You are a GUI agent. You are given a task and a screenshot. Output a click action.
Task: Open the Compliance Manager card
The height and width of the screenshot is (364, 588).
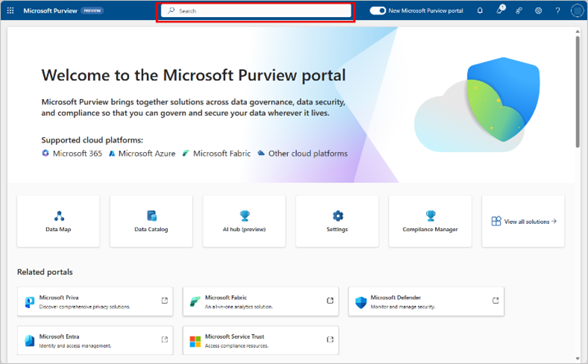click(x=430, y=222)
